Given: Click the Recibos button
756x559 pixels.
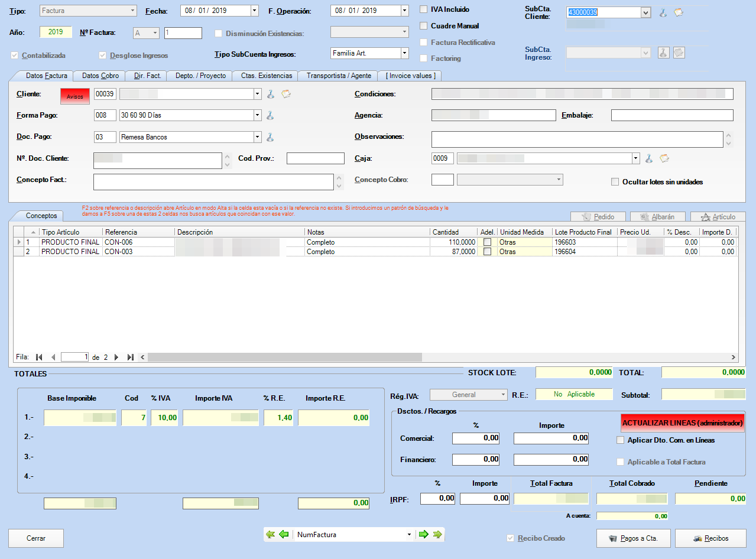Looking at the screenshot, I should (710, 538).
